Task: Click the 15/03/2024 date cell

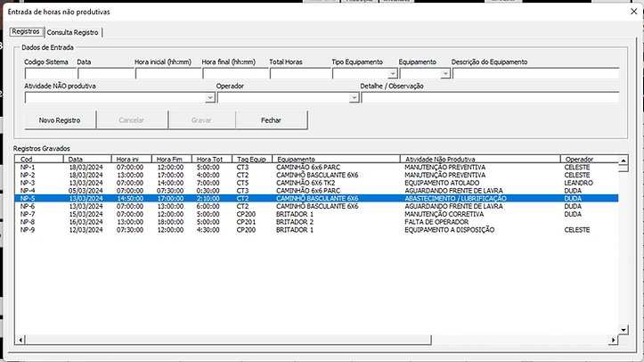Action: (x=86, y=214)
